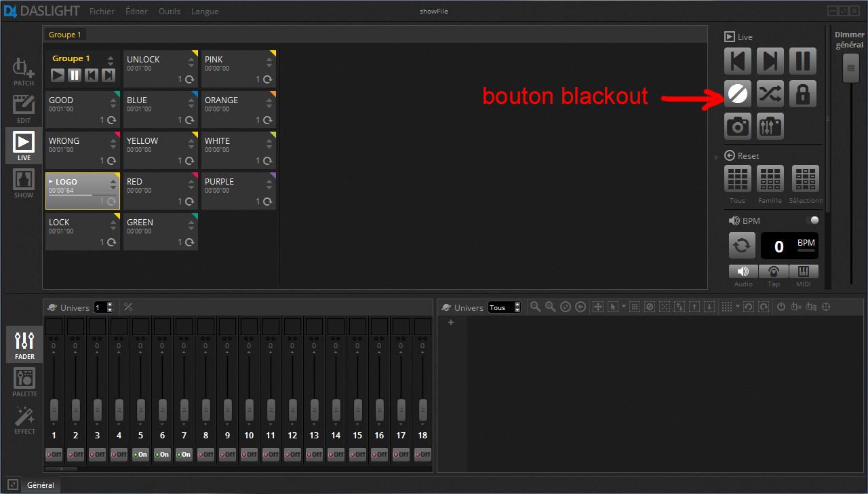868x494 pixels.
Task: Switch to the Live screen in sidebar
Action: tap(24, 146)
